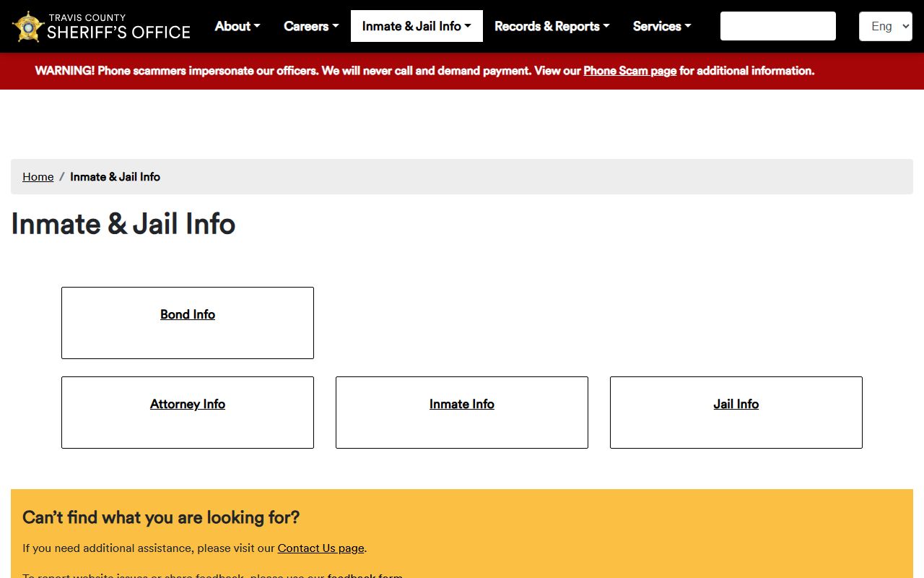
Task: Click the large Inmate & Jail Info page heading
Action: [123, 224]
